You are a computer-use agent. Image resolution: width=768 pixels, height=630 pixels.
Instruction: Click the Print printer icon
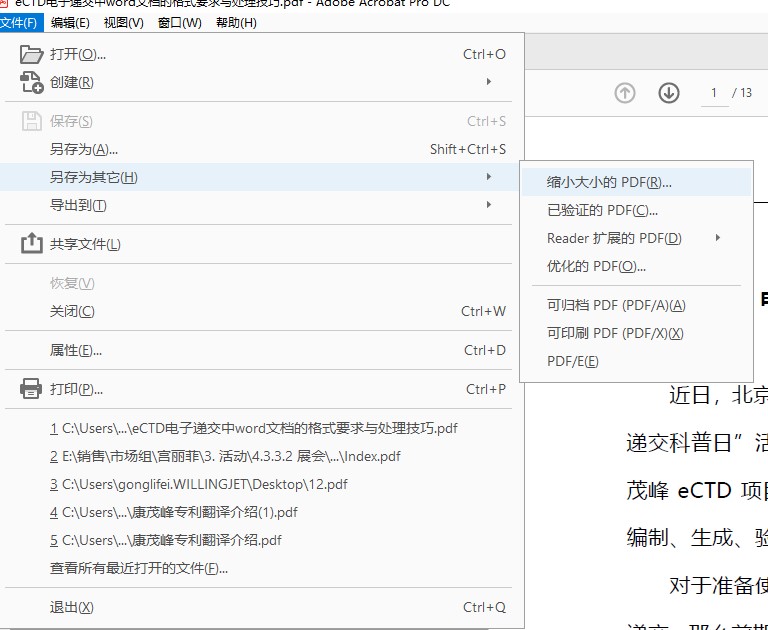point(32,389)
